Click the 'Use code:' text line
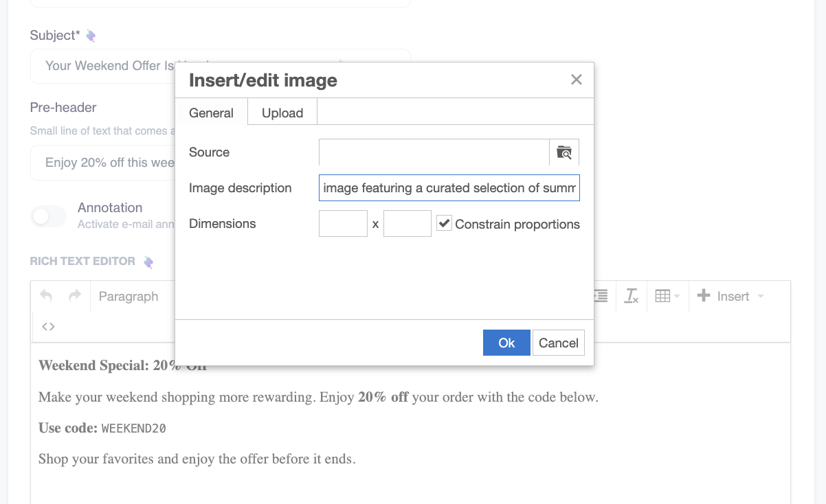 [102, 428]
